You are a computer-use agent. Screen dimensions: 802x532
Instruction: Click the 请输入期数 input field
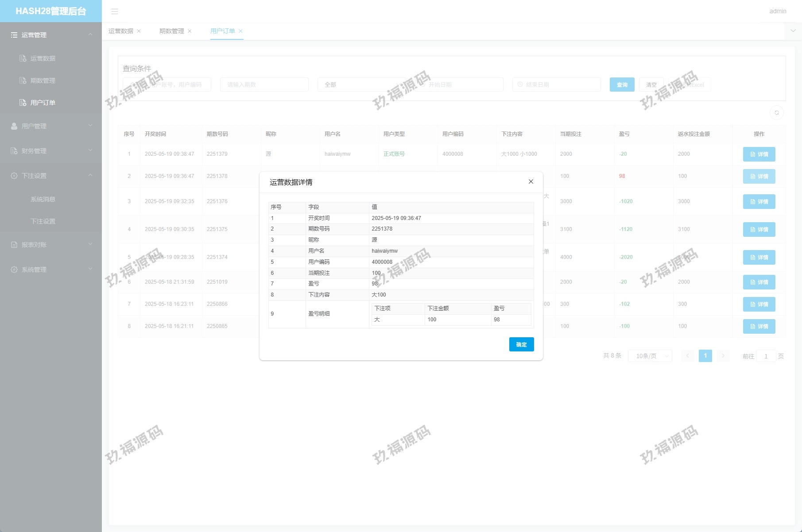[x=264, y=85]
